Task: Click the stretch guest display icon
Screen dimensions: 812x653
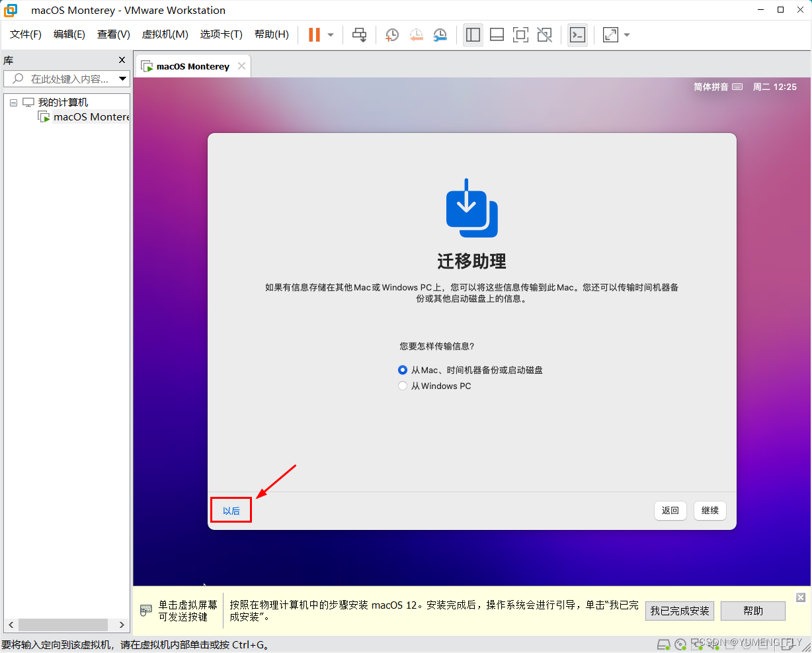Action: click(610, 34)
